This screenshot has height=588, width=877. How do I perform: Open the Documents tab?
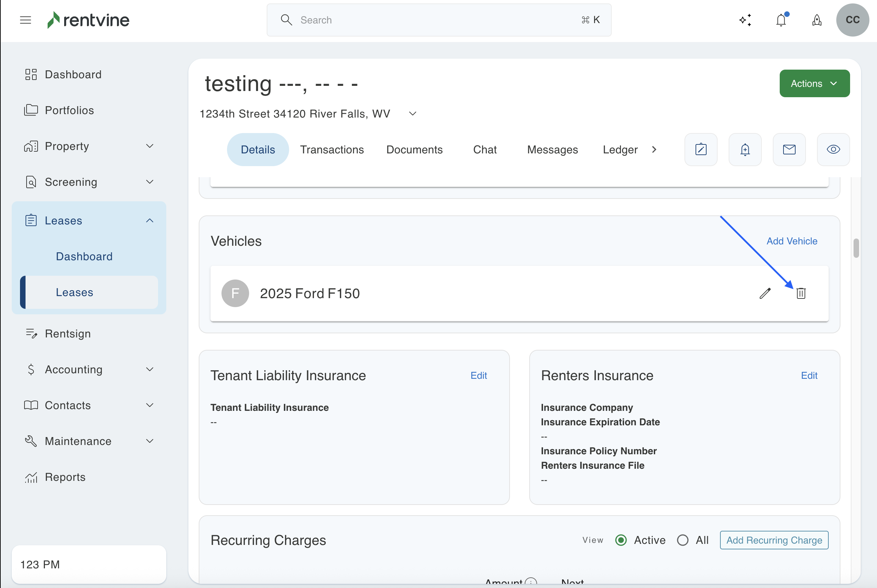(414, 150)
